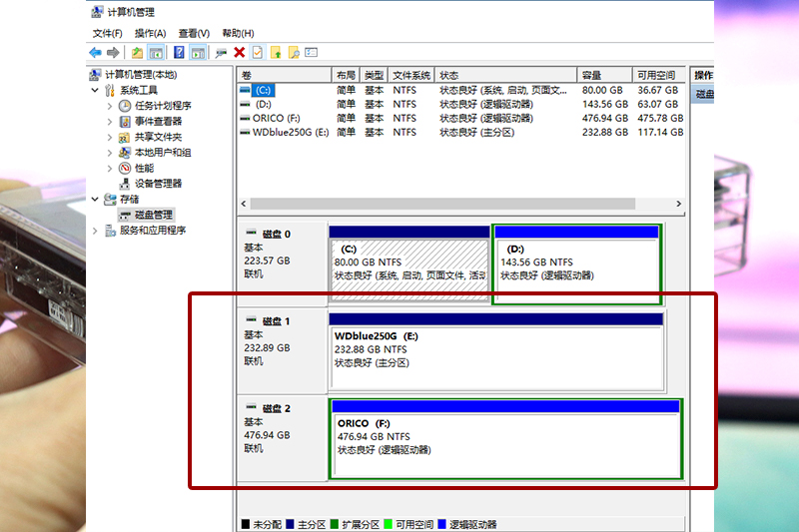Click the volume list scroll right arrow
The width and height of the screenshot is (799, 532).
(679, 204)
